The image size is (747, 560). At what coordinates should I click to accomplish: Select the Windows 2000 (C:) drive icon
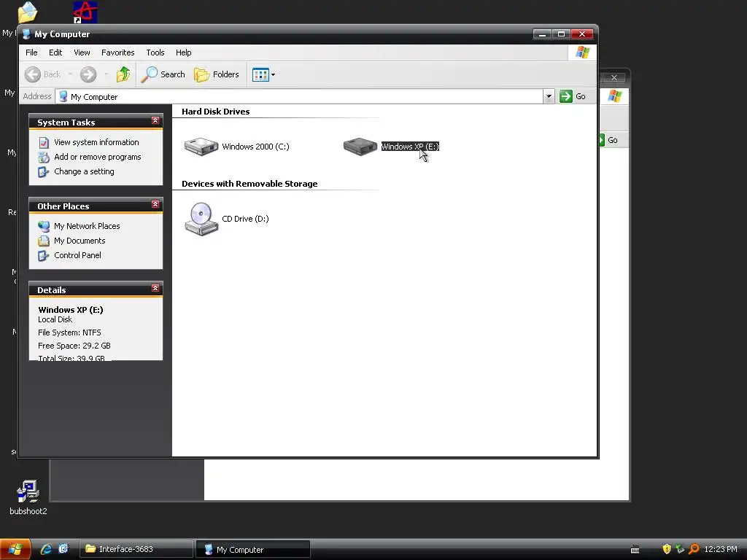click(201, 146)
